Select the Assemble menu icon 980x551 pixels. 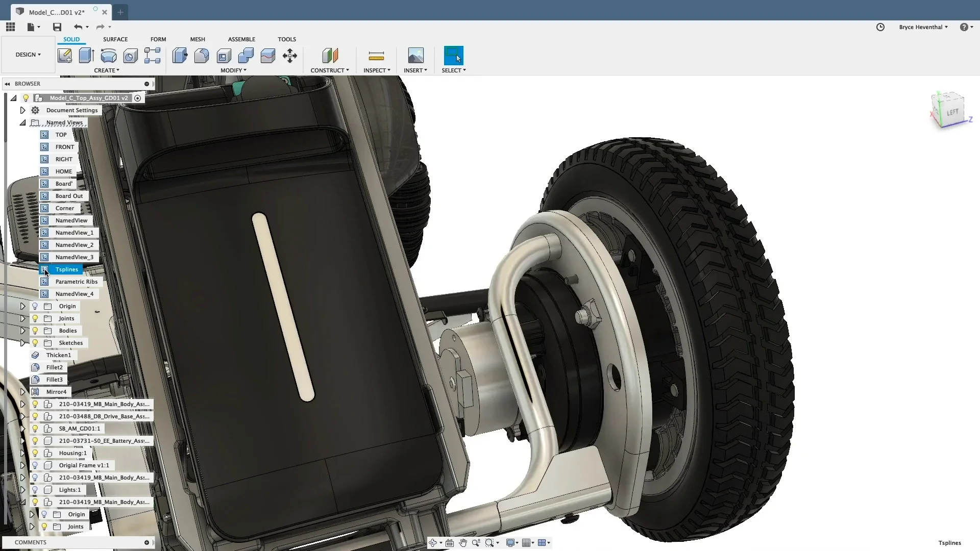pos(241,38)
